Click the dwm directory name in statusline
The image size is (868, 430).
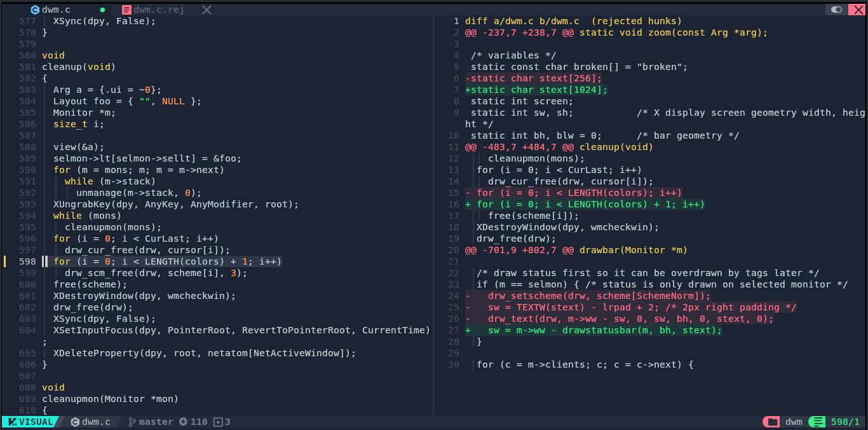(x=794, y=422)
